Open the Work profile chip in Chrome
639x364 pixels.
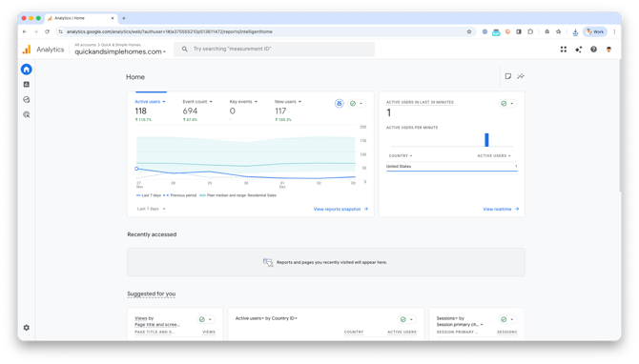pos(595,31)
